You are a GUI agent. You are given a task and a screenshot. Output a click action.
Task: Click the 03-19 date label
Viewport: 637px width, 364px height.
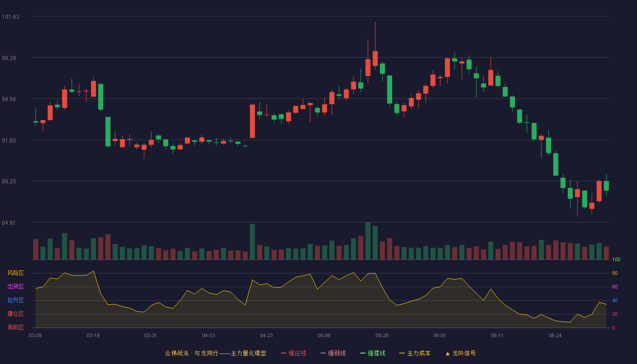(93, 335)
